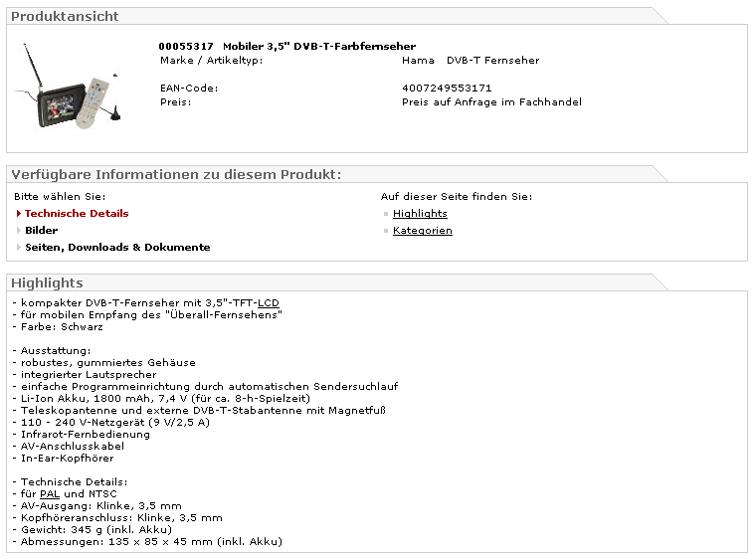The width and height of the screenshot is (755, 560).
Task: Click the Mobiler 3,5" DVB-T-Farbfernseher title
Action: 319,47
